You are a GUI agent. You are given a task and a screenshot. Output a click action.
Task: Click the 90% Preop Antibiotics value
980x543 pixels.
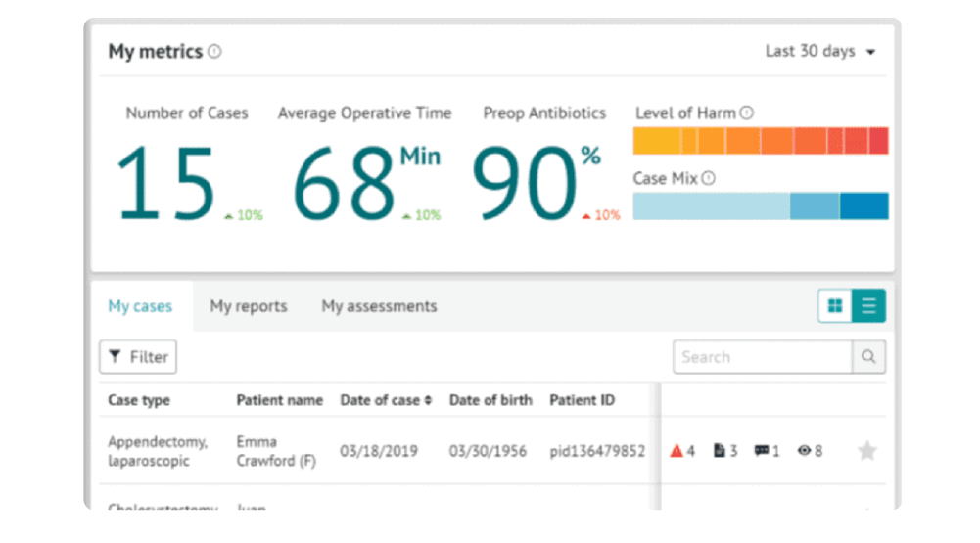537,182
